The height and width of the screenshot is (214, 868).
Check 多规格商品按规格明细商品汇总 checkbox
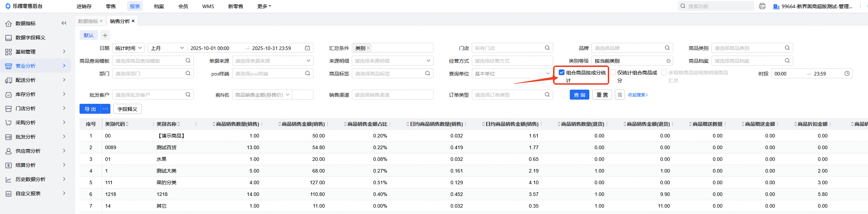click(664, 72)
